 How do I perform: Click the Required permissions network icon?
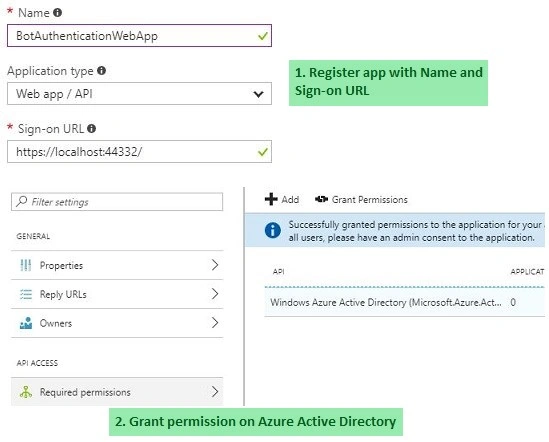pyautogui.click(x=26, y=392)
